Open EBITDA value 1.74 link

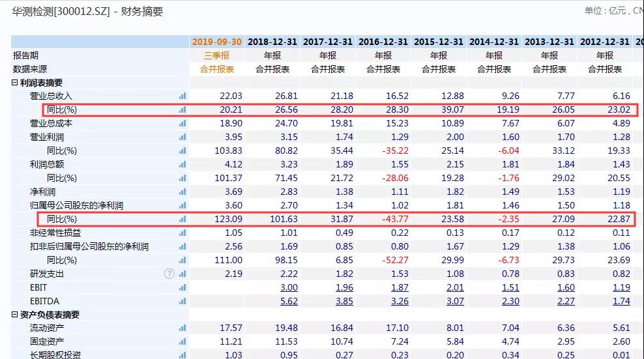[x=621, y=301]
